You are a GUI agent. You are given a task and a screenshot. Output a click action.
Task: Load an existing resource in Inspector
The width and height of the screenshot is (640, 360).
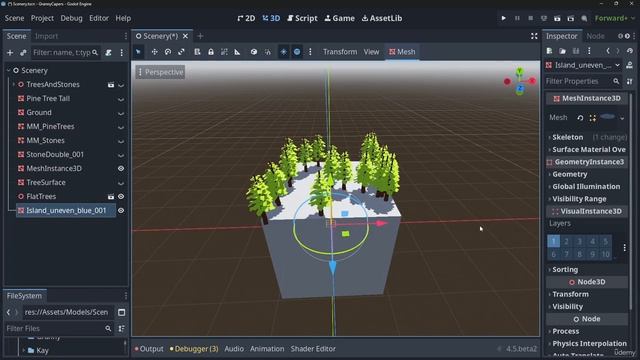[562, 51]
